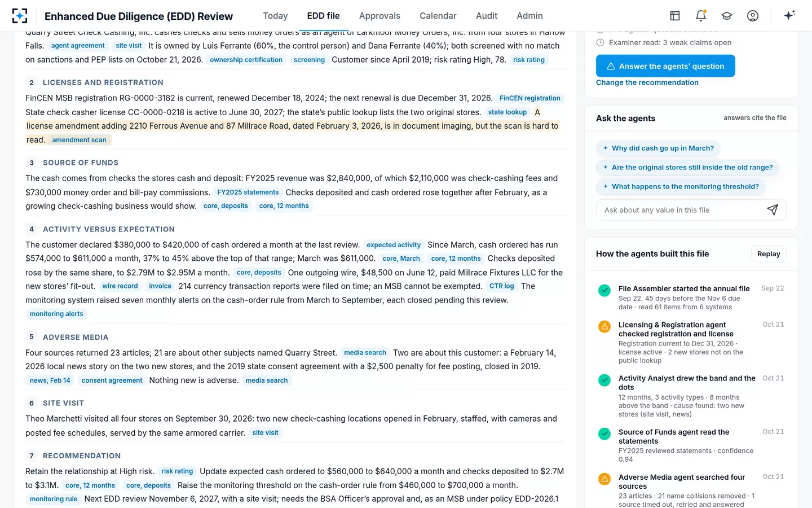Image resolution: width=812 pixels, height=508 pixels.
Task: Open the user profile icon
Action: [753, 16]
